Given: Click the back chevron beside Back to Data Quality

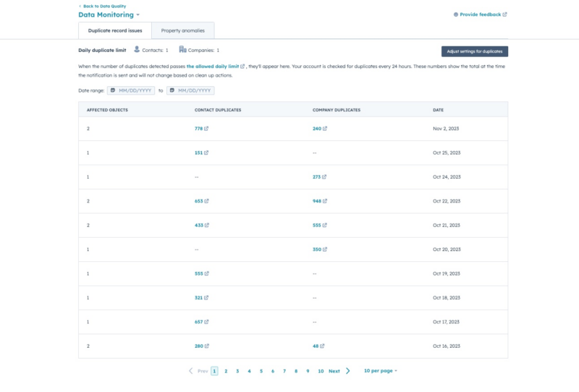Looking at the screenshot, I should point(80,6).
